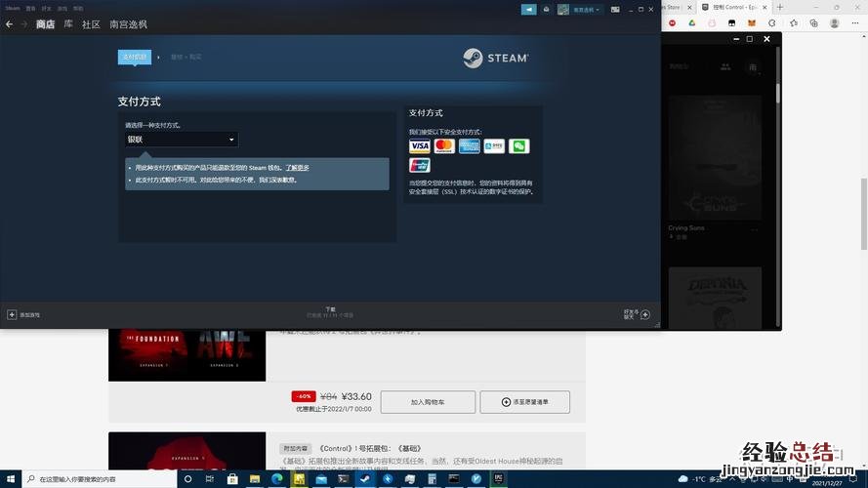Screen dimensions: 868x488
Task: Open the friends and chat plus icon
Action: pyautogui.click(x=645, y=314)
